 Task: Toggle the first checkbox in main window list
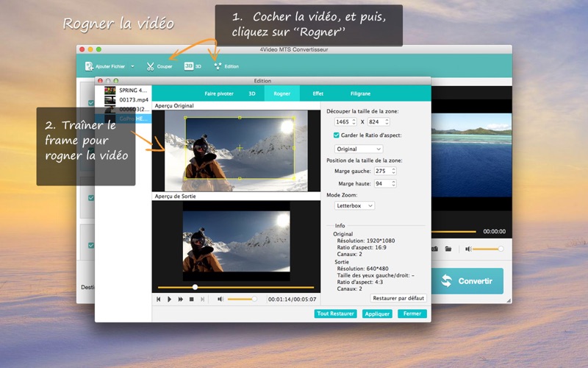click(91, 102)
